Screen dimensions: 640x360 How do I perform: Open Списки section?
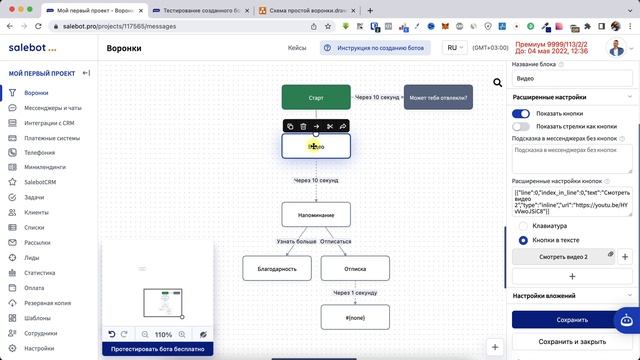point(34,228)
